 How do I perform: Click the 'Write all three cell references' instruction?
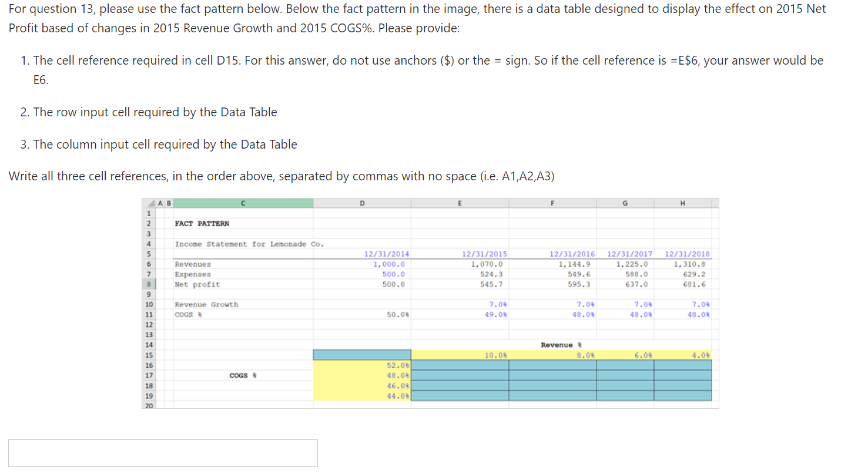coord(281,176)
